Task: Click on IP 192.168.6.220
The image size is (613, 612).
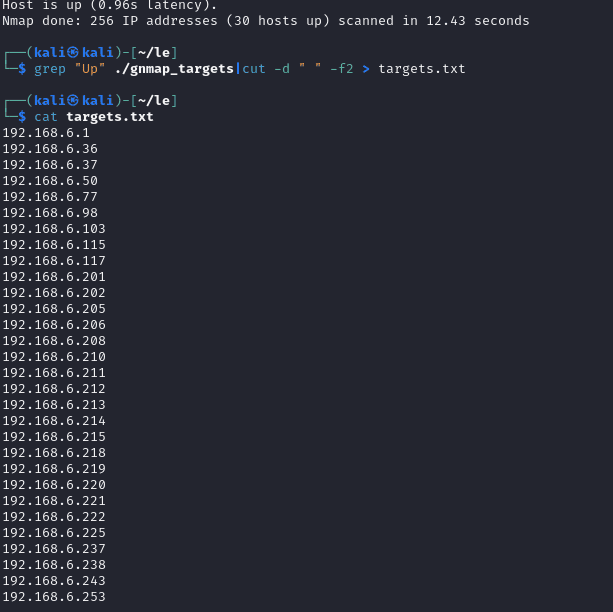Action: 54,485
